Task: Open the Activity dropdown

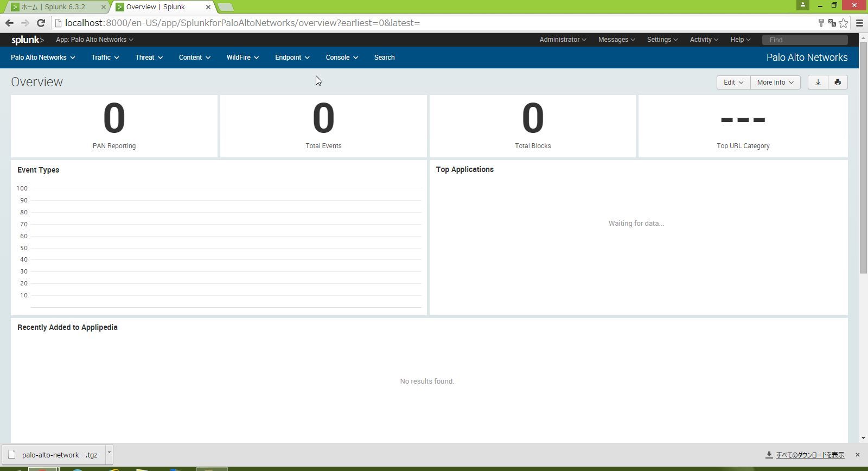Action: 704,40
